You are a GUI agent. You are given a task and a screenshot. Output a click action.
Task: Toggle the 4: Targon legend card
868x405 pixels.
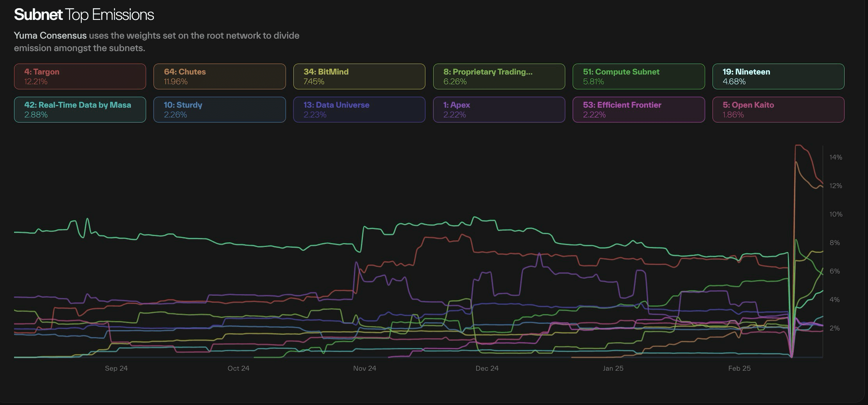80,76
